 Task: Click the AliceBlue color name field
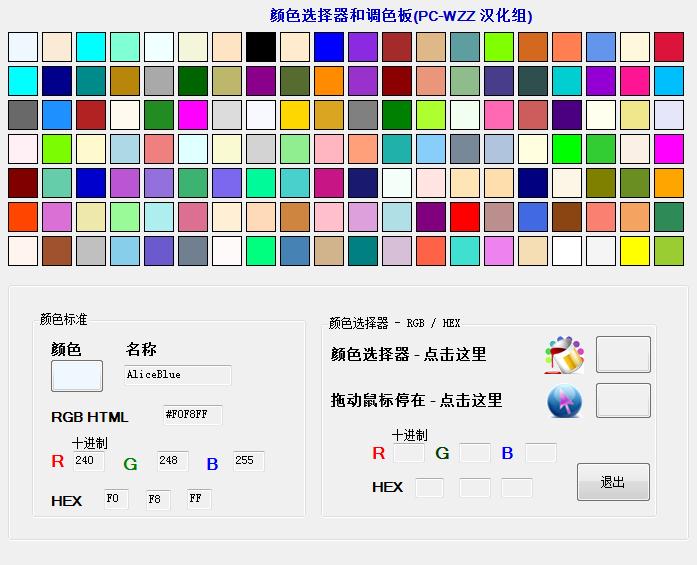point(178,375)
